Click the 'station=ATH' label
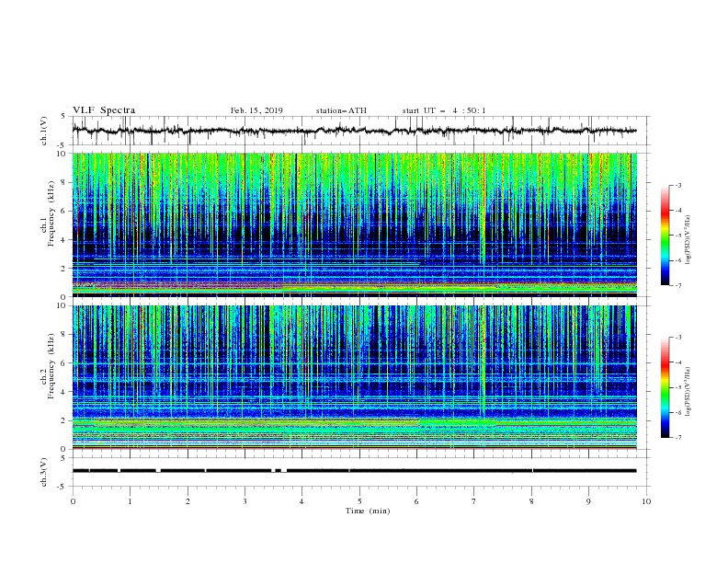This screenshot has height=563, width=728. pos(341,110)
